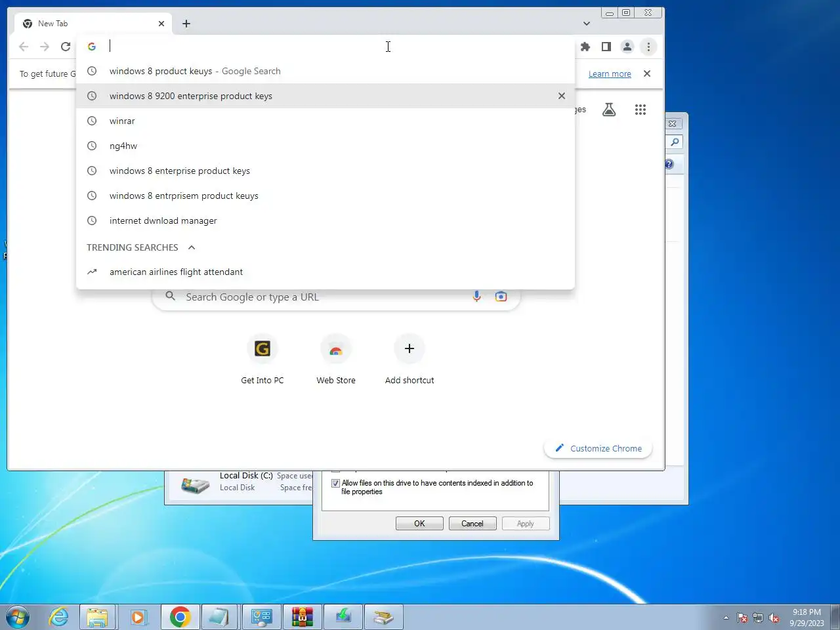
Task: Open the help icon in Explorer window
Action: [669, 164]
